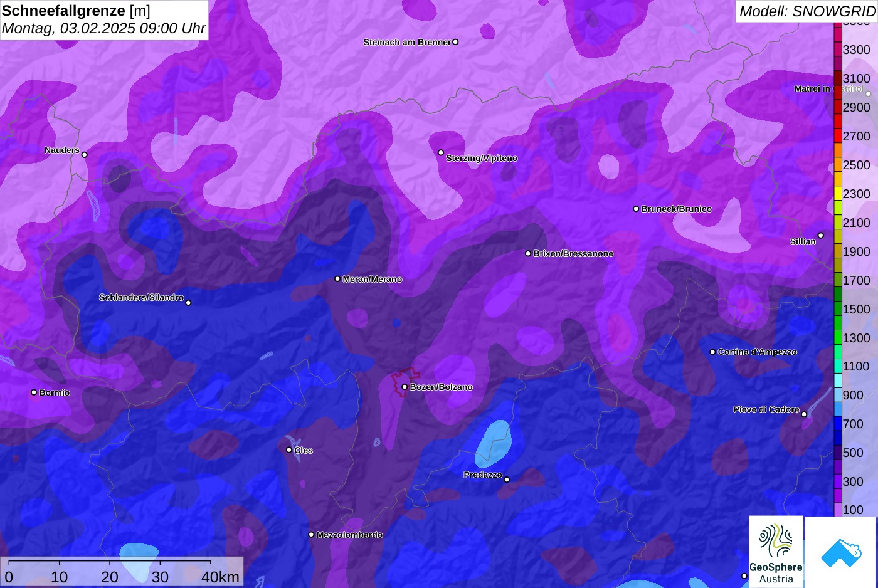Click the legend value 3100
This screenshot has width=878, height=588.
coord(856,78)
